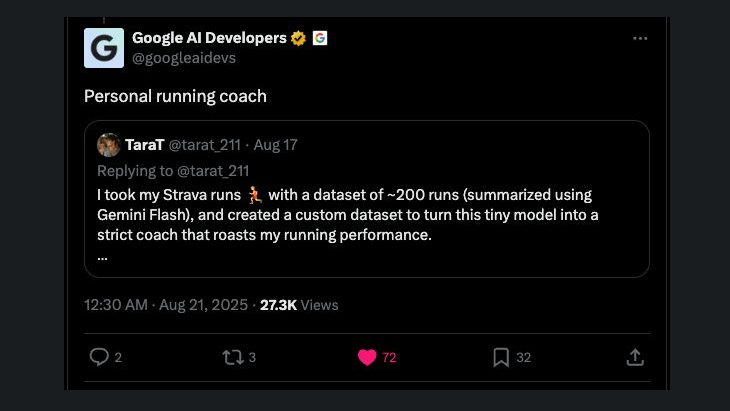Screen dimensions: 730x411
Task: Open the Google AI Developers display name
Action: [210, 38]
